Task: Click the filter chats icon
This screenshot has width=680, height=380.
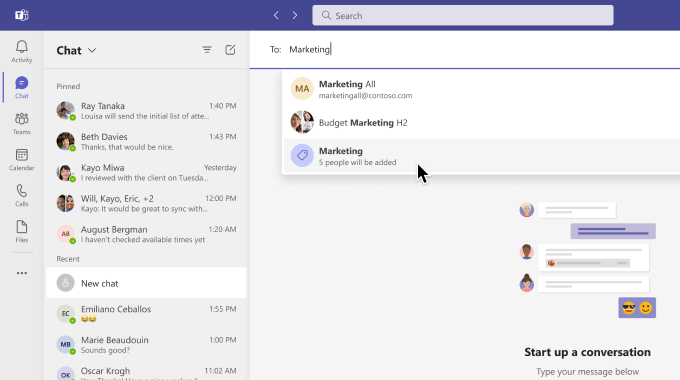Action: click(x=207, y=50)
